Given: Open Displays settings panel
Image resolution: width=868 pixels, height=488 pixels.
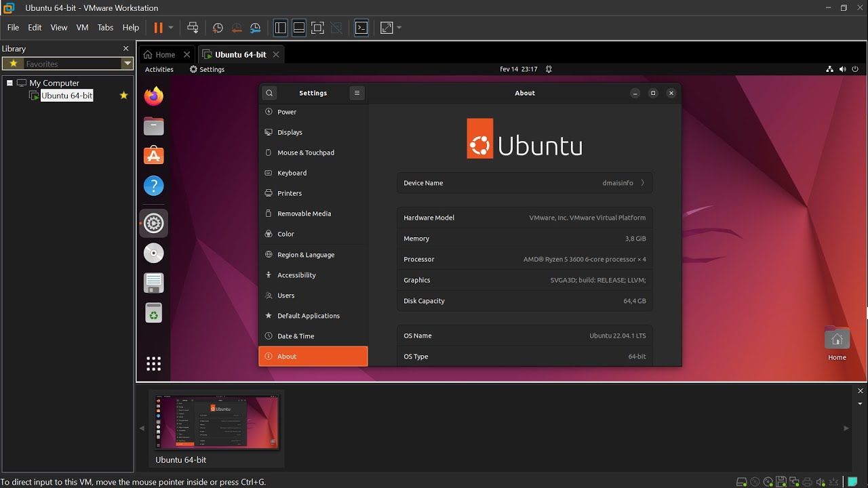Looking at the screenshot, I should (313, 132).
